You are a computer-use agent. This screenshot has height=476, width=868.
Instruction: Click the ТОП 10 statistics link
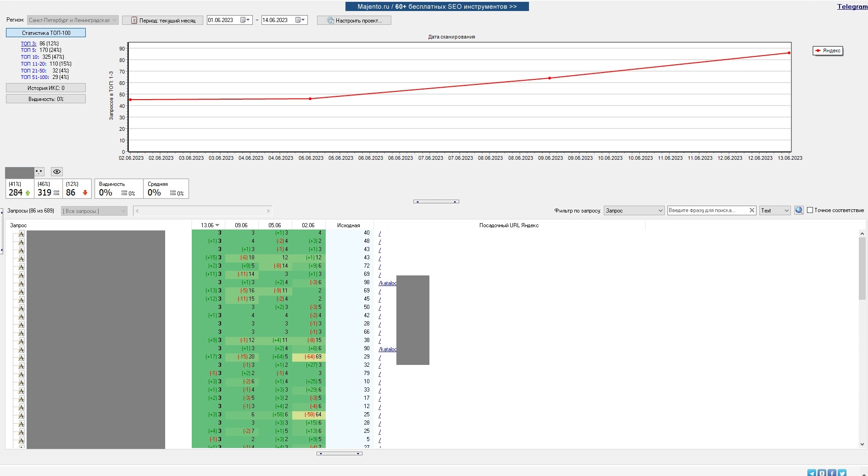coord(30,57)
